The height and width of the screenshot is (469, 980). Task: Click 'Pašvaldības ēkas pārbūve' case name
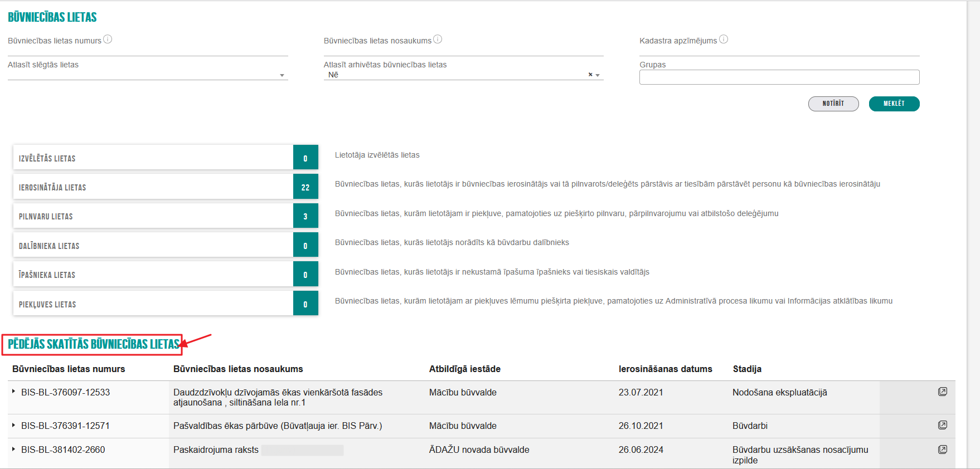(278, 426)
